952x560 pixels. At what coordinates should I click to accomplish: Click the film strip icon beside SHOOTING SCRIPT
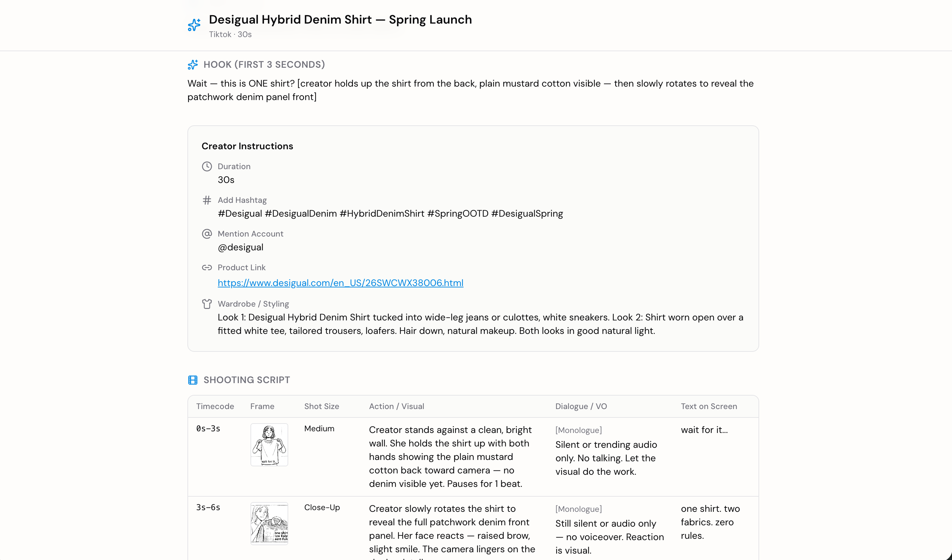coord(193,380)
